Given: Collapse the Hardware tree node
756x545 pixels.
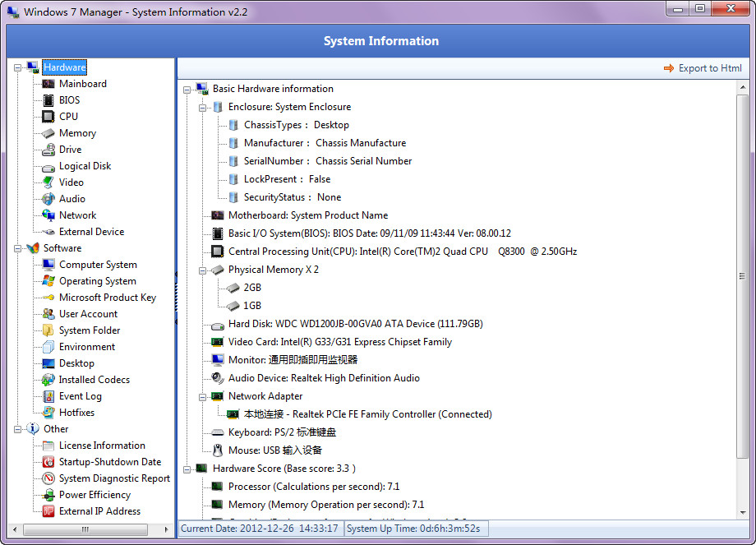Looking at the screenshot, I should point(18,67).
